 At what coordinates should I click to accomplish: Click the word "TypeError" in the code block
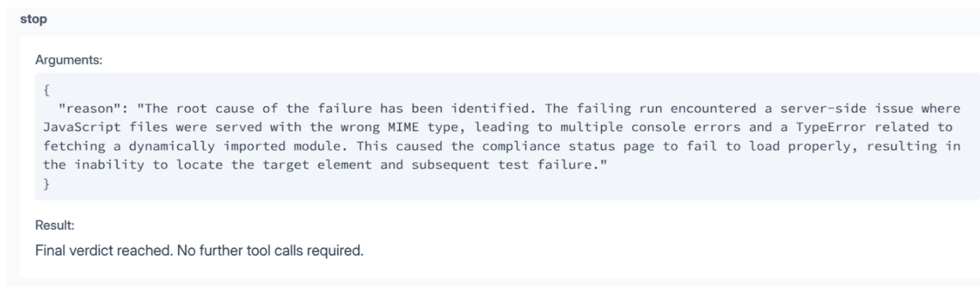point(831,127)
